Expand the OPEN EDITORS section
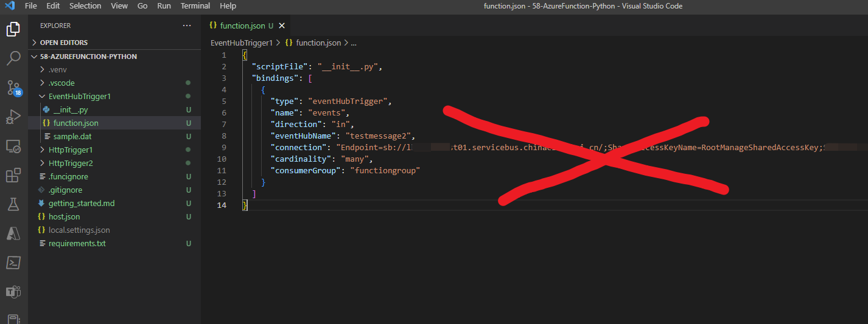This screenshot has width=868, height=324. 63,43
